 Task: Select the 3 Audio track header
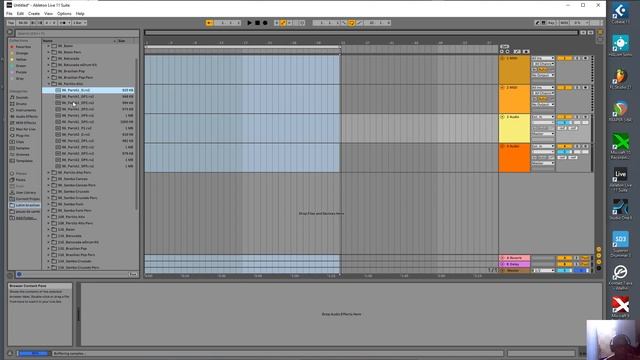coord(514,129)
